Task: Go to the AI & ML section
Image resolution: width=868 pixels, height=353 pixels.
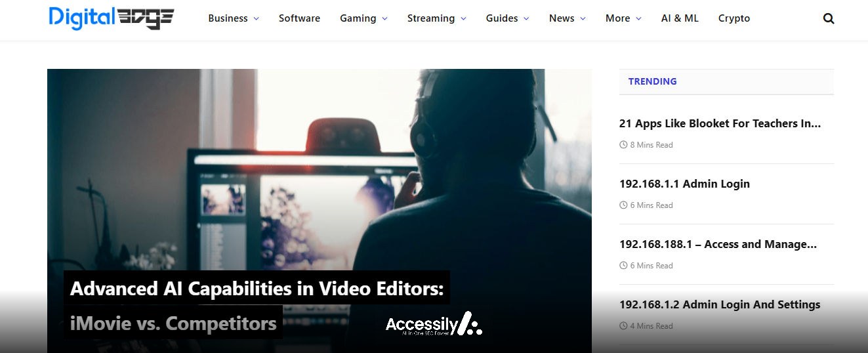Action: pos(680,18)
